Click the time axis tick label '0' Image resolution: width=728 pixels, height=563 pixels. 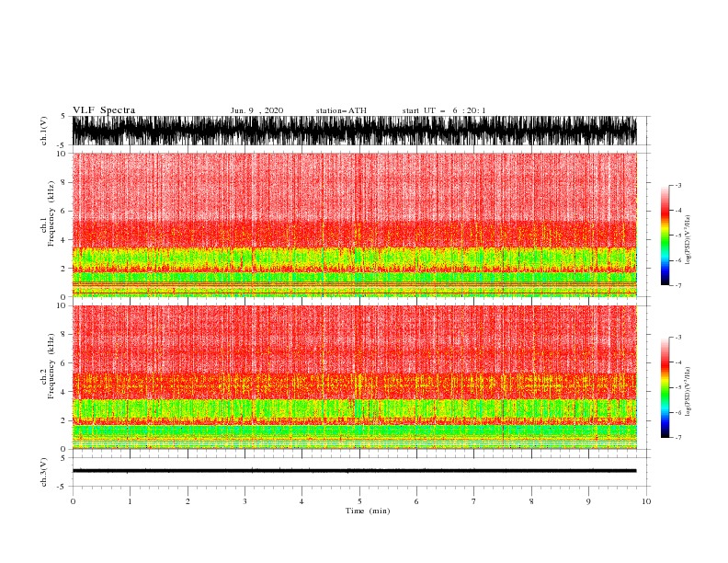(73, 501)
